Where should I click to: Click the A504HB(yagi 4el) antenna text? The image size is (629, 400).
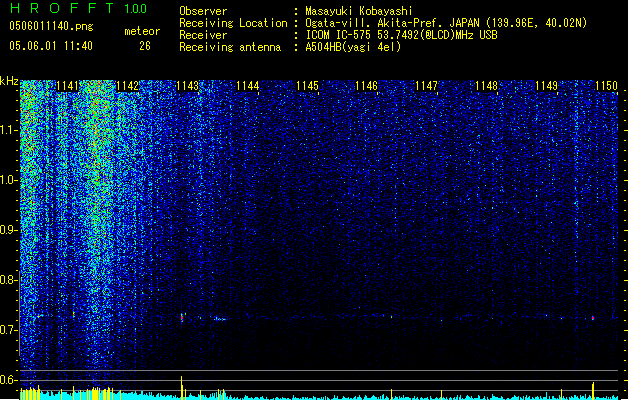coord(353,47)
